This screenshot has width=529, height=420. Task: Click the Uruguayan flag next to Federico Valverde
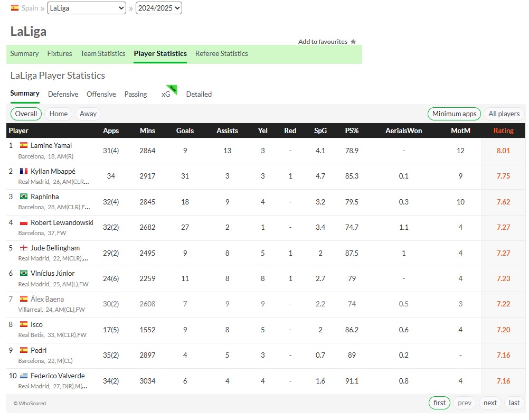[24, 376]
